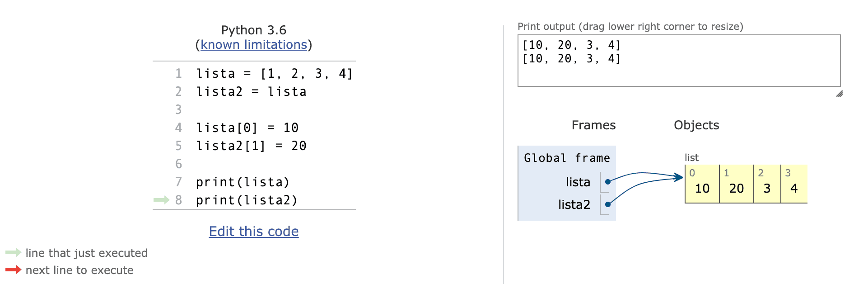868x284 pixels.
Task: Click the lista pointer dot in Global frame
Action: (608, 182)
